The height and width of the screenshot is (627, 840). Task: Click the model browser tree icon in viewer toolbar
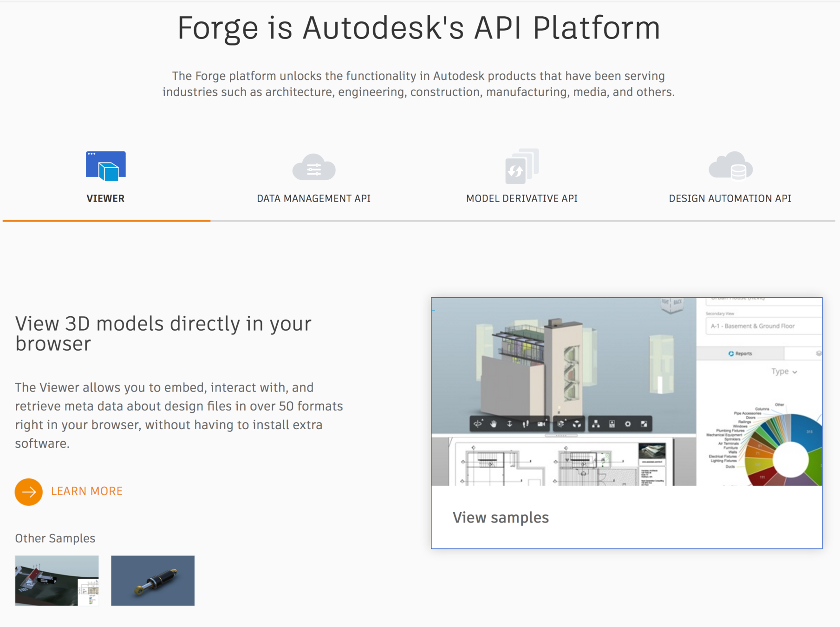[x=596, y=424]
